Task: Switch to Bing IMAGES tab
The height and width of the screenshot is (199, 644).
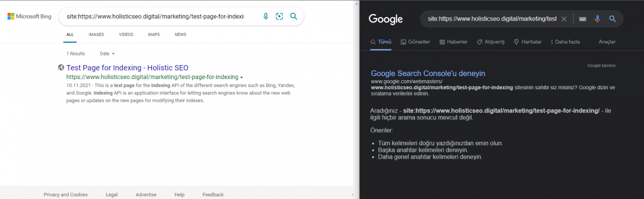Action: pos(96,34)
